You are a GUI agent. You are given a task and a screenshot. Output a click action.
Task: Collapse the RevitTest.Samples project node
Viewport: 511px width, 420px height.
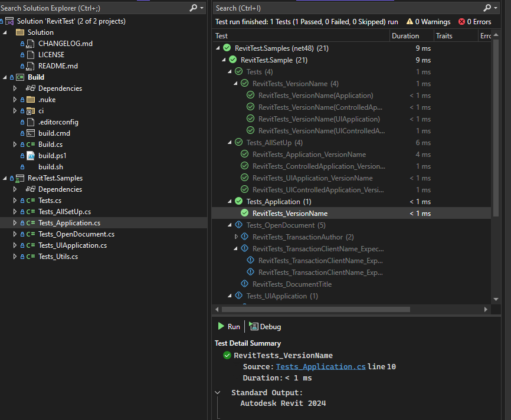(x=5, y=178)
